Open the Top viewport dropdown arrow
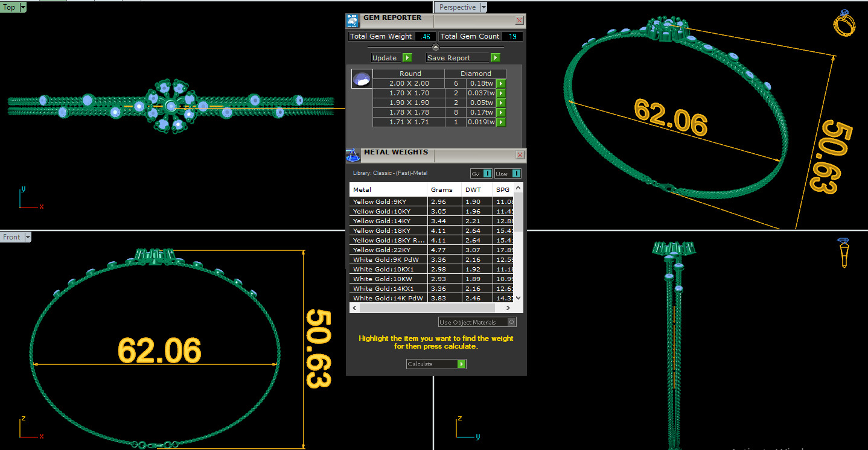Viewport: 868px width, 450px height. [23, 7]
